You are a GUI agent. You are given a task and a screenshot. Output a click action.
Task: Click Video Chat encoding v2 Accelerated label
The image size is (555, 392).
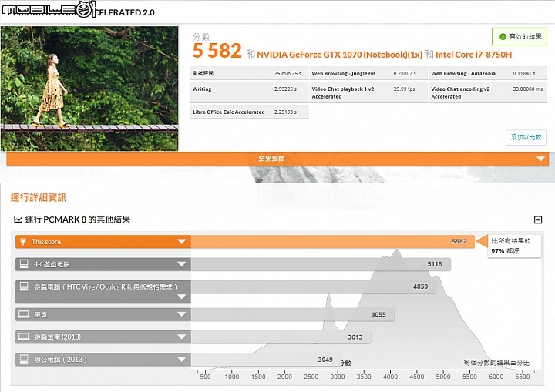tap(460, 92)
